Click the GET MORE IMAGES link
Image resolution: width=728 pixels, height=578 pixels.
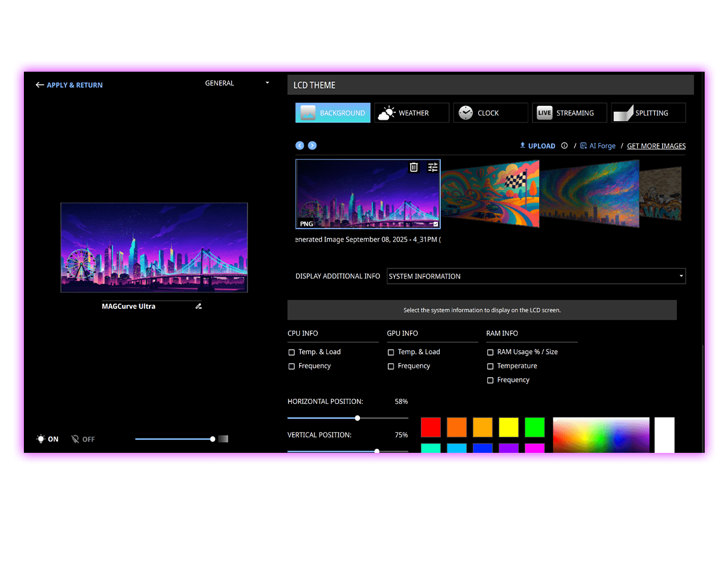(656, 146)
